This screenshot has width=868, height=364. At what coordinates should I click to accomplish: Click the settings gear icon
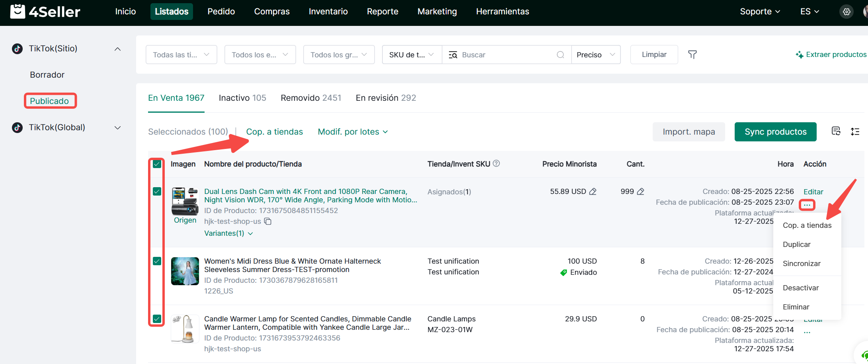click(847, 12)
